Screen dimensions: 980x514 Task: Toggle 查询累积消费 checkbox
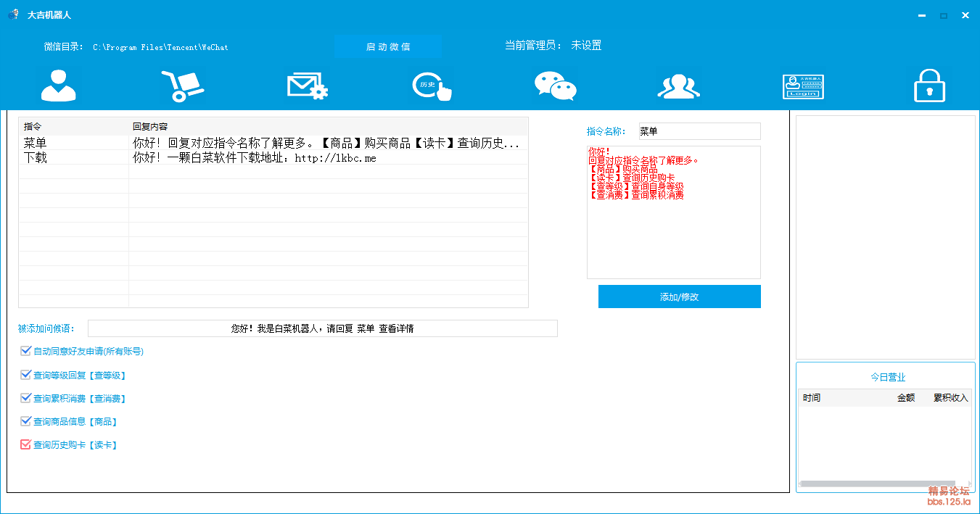point(26,399)
